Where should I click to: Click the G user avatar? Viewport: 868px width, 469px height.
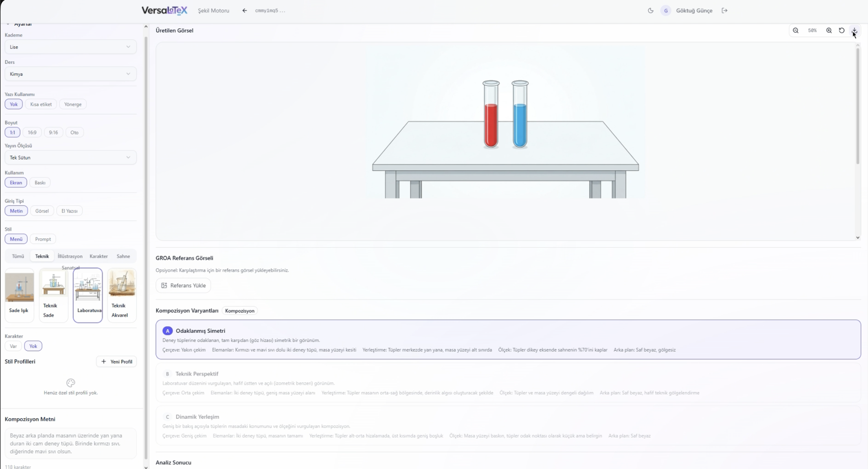click(x=666, y=10)
